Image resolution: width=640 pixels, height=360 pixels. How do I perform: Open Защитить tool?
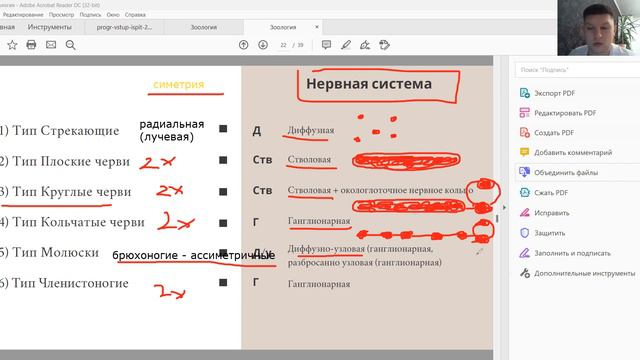coord(549,233)
